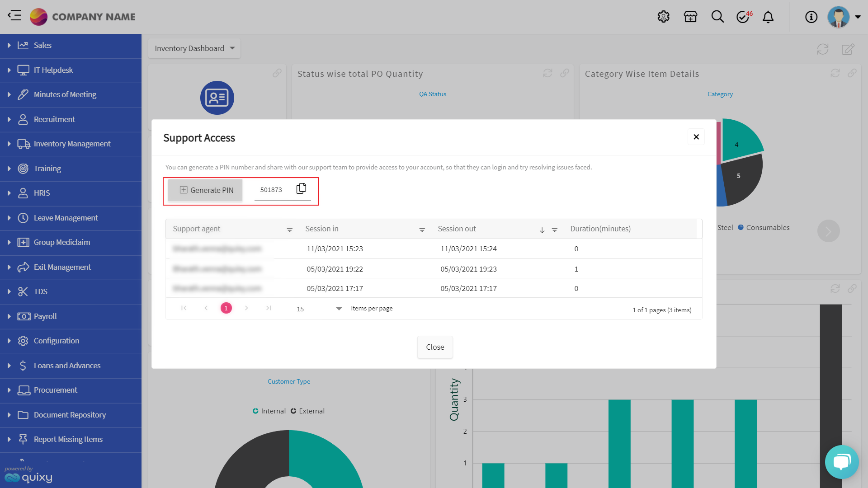868x488 pixels.
Task: Open the Exit Management sidebar item
Action: click(x=71, y=267)
